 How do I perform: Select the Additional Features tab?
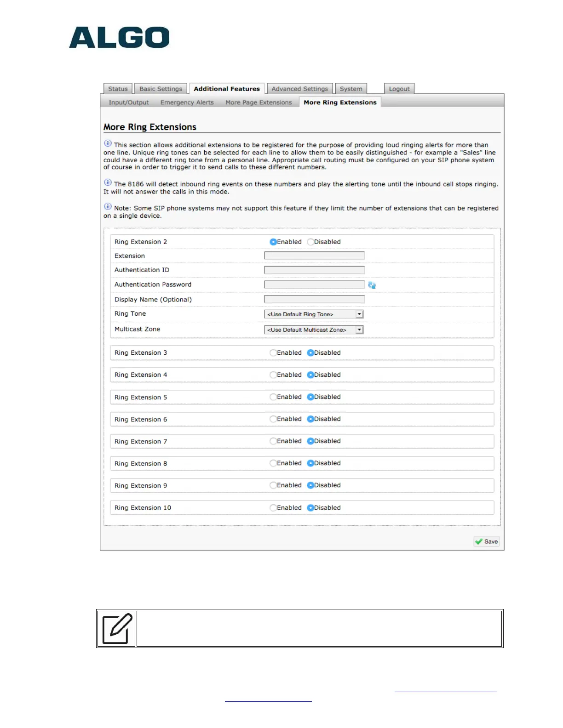(x=227, y=89)
